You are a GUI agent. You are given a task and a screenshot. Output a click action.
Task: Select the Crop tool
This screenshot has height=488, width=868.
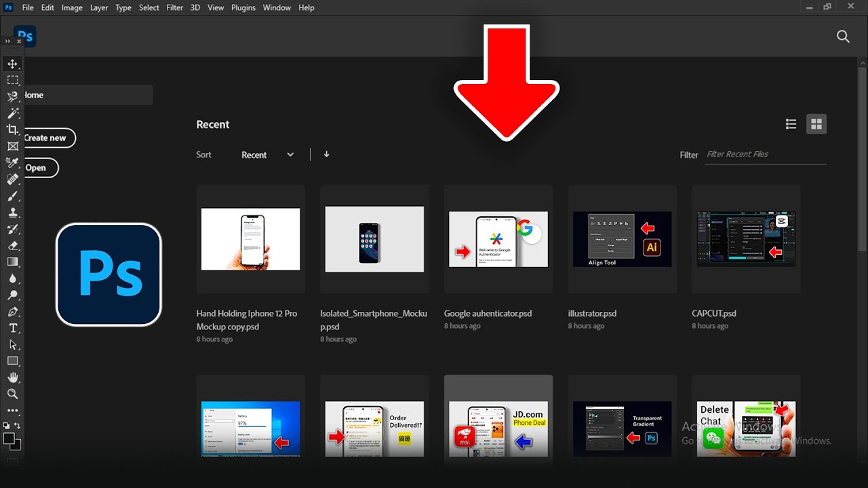(x=12, y=129)
